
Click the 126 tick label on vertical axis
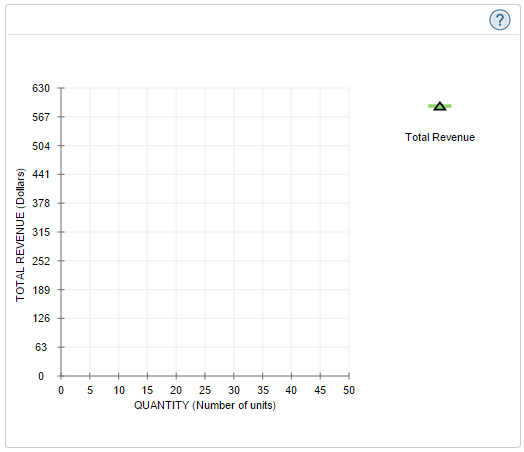(x=41, y=318)
